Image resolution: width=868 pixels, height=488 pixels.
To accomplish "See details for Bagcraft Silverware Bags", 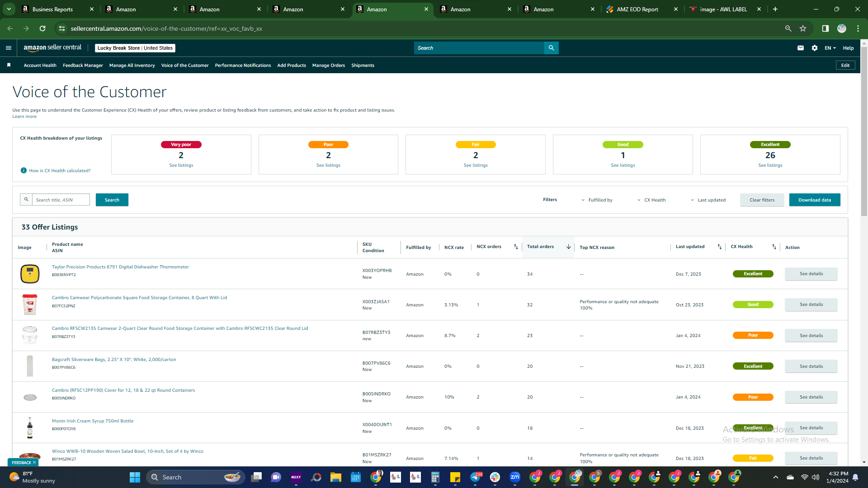I will click(x=811, y=366).
